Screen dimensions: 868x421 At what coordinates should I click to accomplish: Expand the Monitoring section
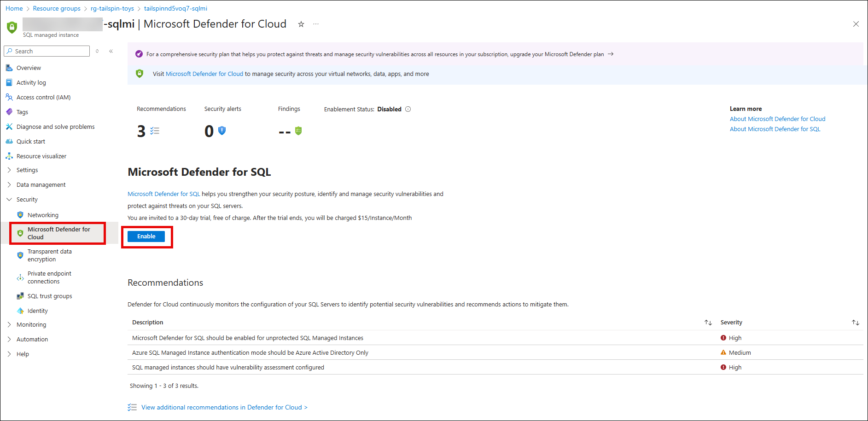31,325
